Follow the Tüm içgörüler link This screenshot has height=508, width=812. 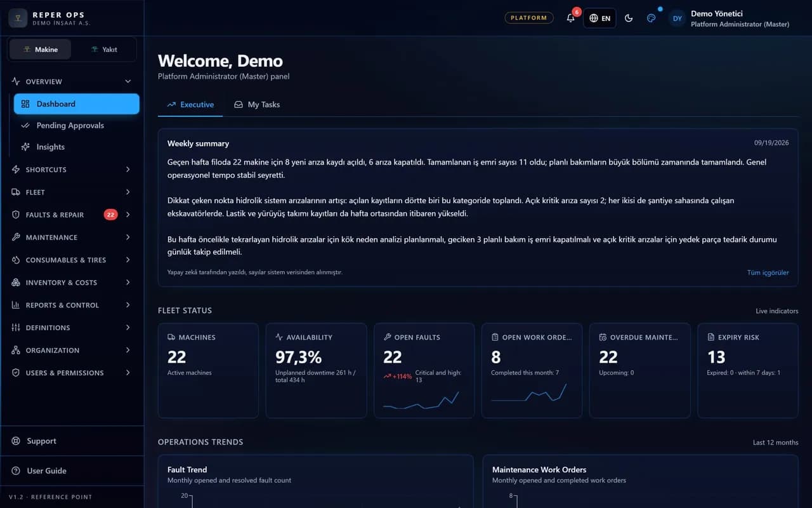pyautogui.click(x=768, y=272)
